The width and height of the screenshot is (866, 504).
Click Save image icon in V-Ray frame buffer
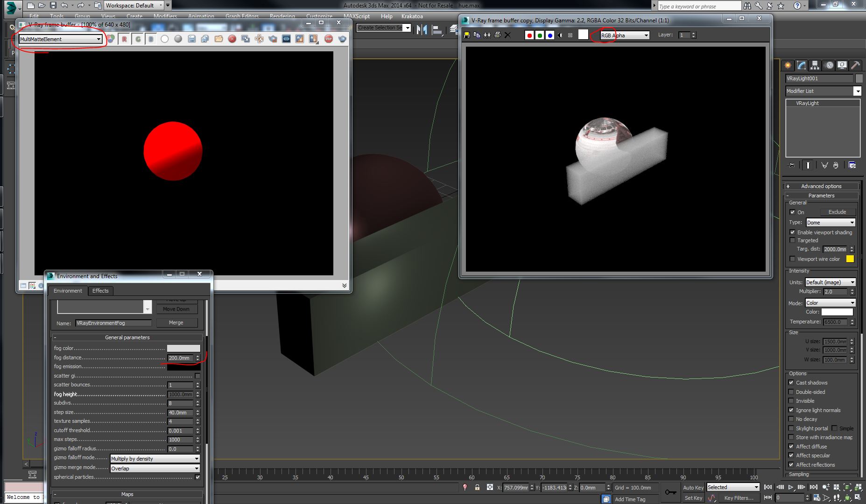191,39
